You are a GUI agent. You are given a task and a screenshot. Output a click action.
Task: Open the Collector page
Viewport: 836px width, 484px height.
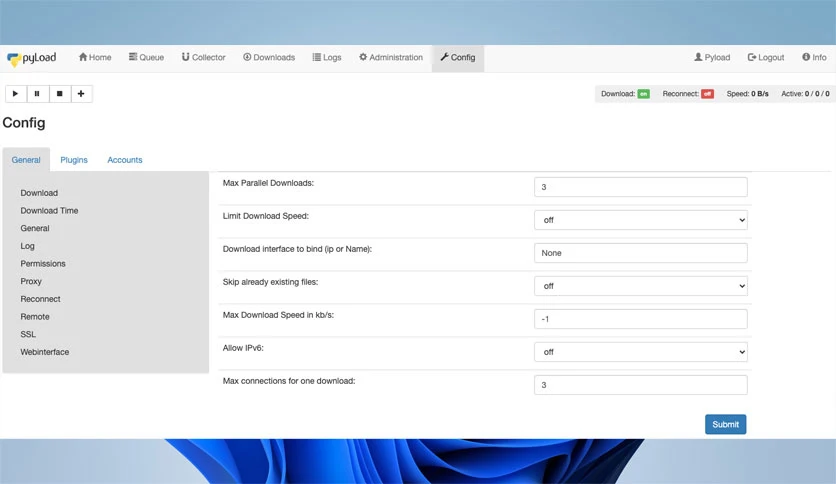click(x=203, y=58)
